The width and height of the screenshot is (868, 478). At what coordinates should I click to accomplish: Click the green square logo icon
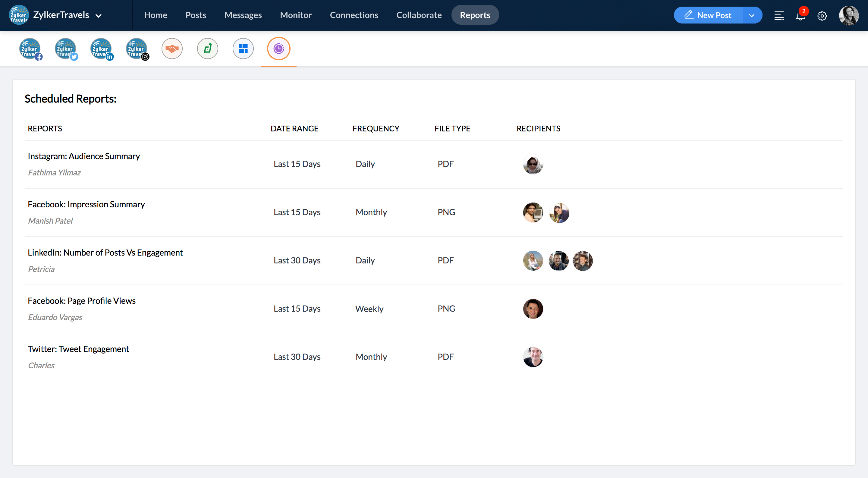[208, 49]
